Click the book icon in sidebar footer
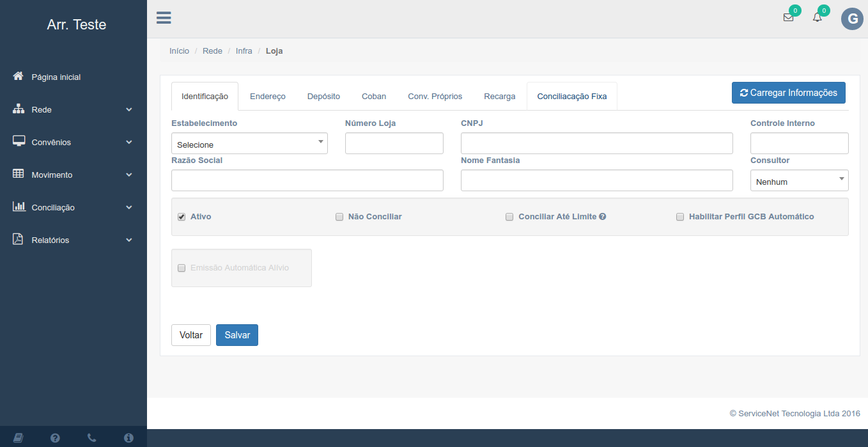The image size is (868, 447). (18, 438)
